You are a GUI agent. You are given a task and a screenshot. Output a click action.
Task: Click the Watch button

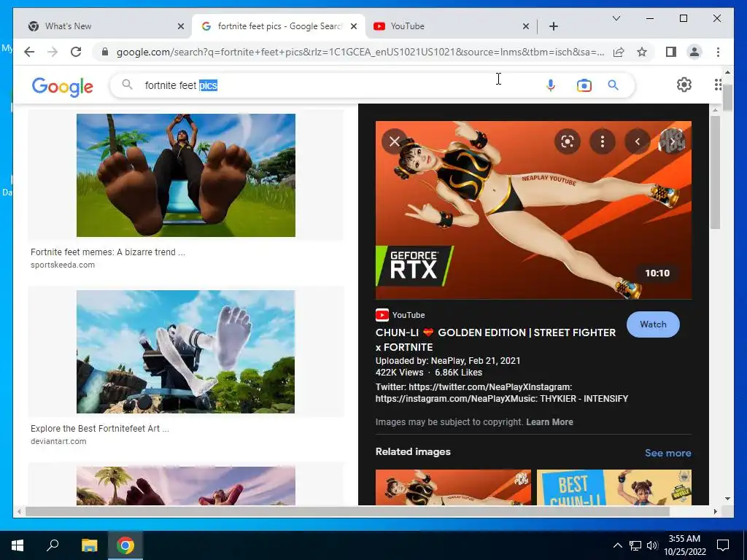pyautogui.click(x=653, y=324)
